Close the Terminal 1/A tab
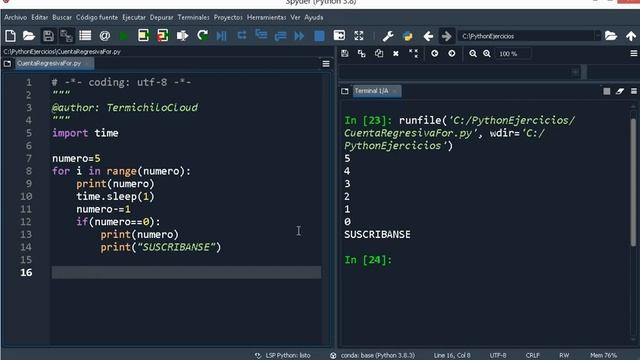This screenshot has width=640, height=360. (395, 91)
